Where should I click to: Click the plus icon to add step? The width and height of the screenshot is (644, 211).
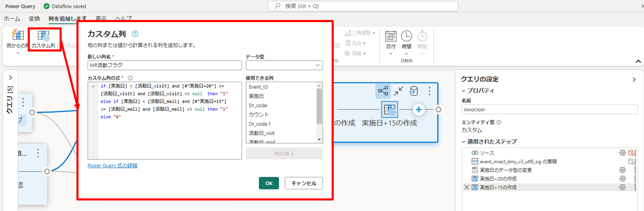pyautogui.click(x=419, y=110)
